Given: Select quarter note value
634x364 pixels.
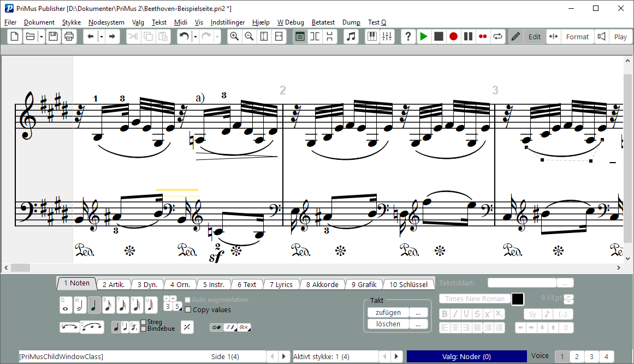Looking at the screenshot, I should click(x=94, y=306).
